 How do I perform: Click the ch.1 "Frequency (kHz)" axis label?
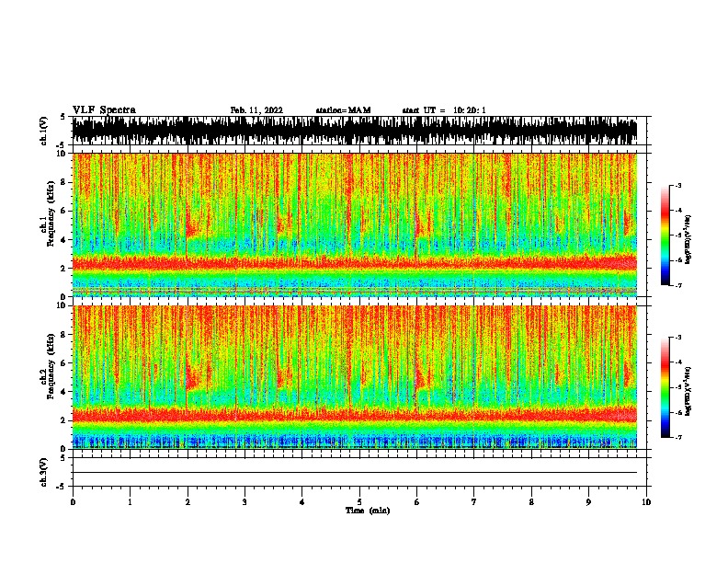click(51, 213)
